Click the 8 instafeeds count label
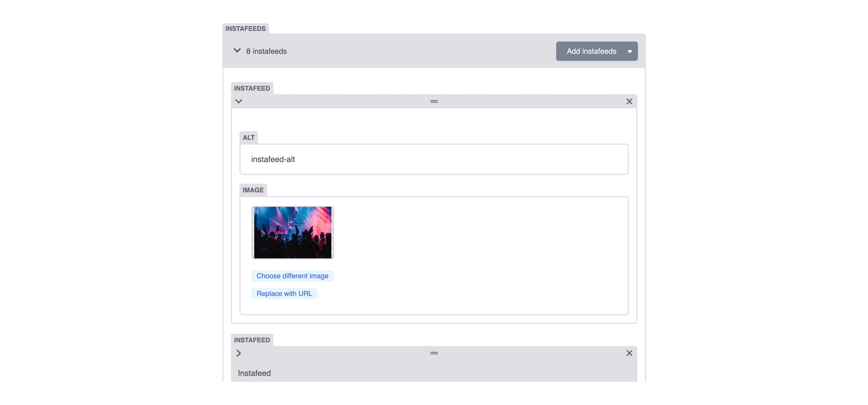The height and width of the screenshot is (405, 868). [x=267, y=51]
